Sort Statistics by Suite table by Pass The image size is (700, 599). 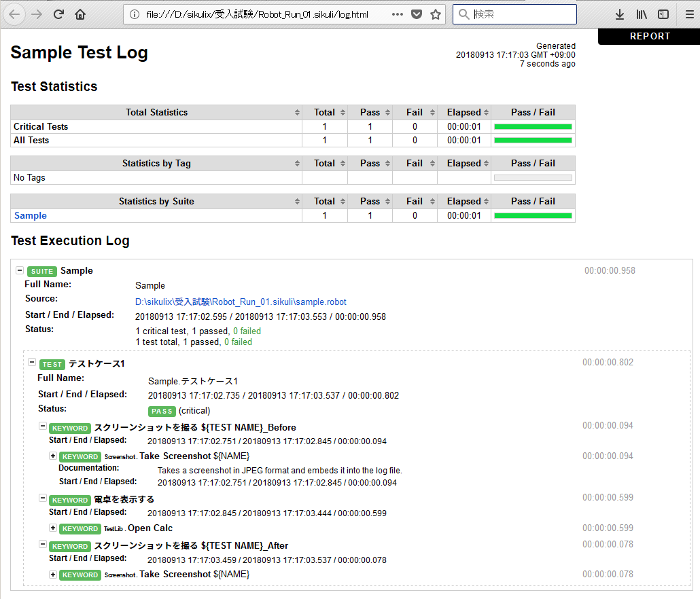tap(370, 201)
